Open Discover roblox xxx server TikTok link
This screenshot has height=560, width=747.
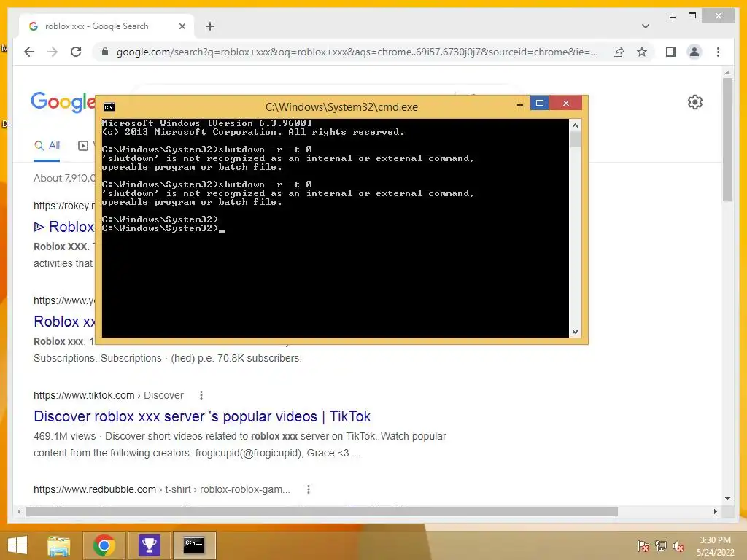click(x=202, y=416)
